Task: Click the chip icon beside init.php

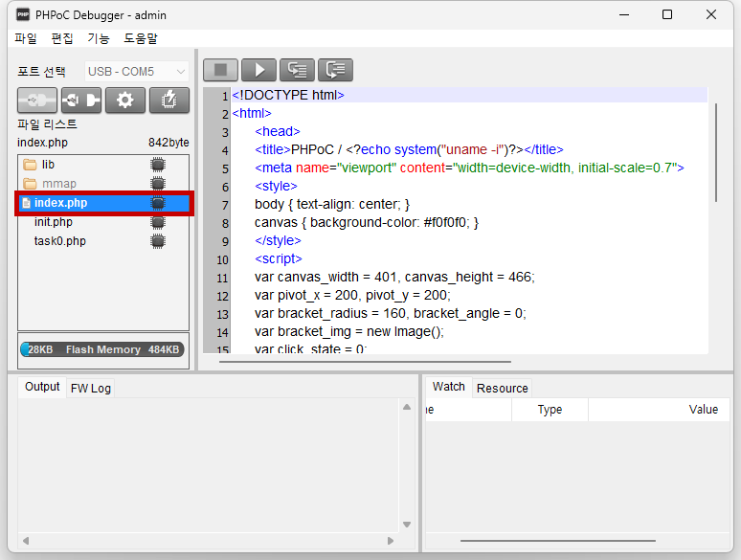Action: (x=158, y=222)
